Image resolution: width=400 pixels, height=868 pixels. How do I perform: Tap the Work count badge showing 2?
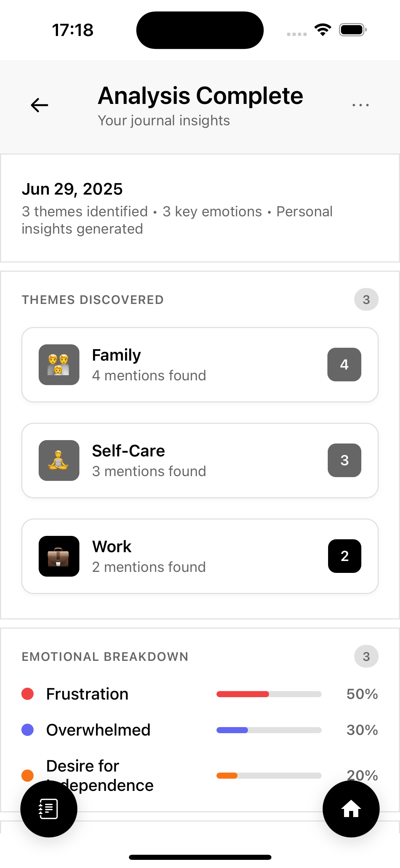click(345, 556)
